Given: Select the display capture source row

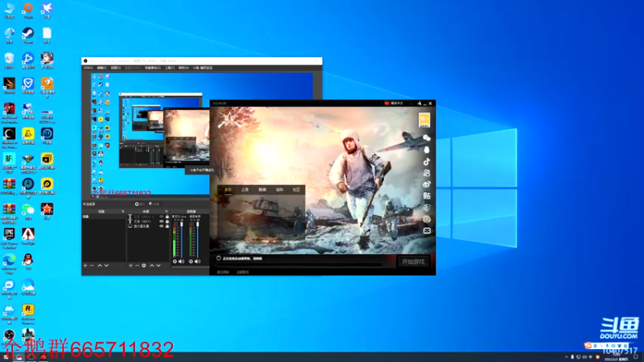Looking at the screenshot, I should (148, 226).
